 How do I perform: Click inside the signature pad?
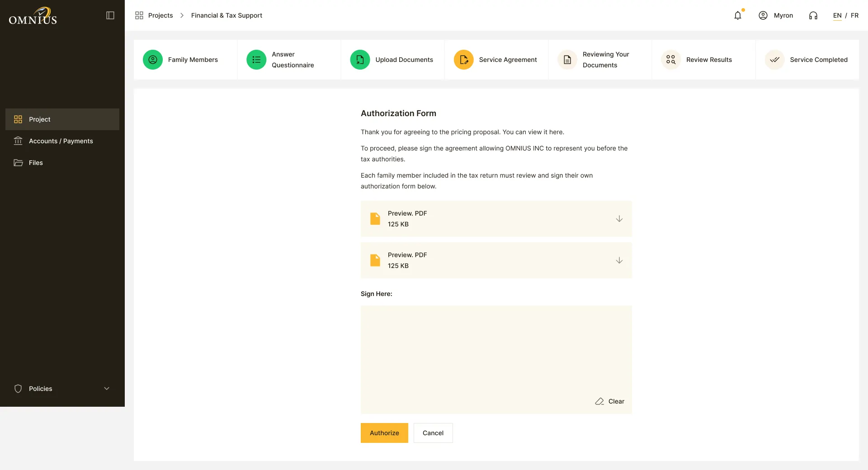(x=496, y=352)
